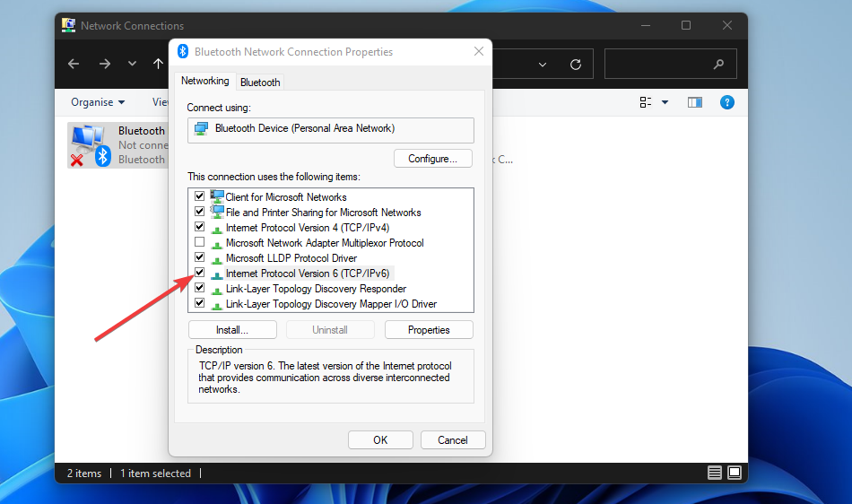Click the Multiplexor Protocol item icon
This screenshot has height=504, width=852.
click(x=217, y=245)
